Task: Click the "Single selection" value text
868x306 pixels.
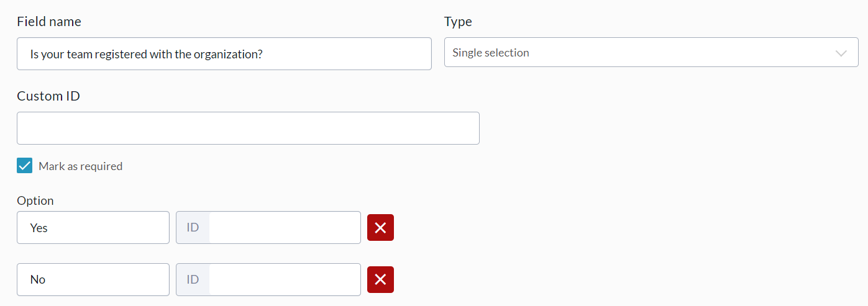Action: 491,53
